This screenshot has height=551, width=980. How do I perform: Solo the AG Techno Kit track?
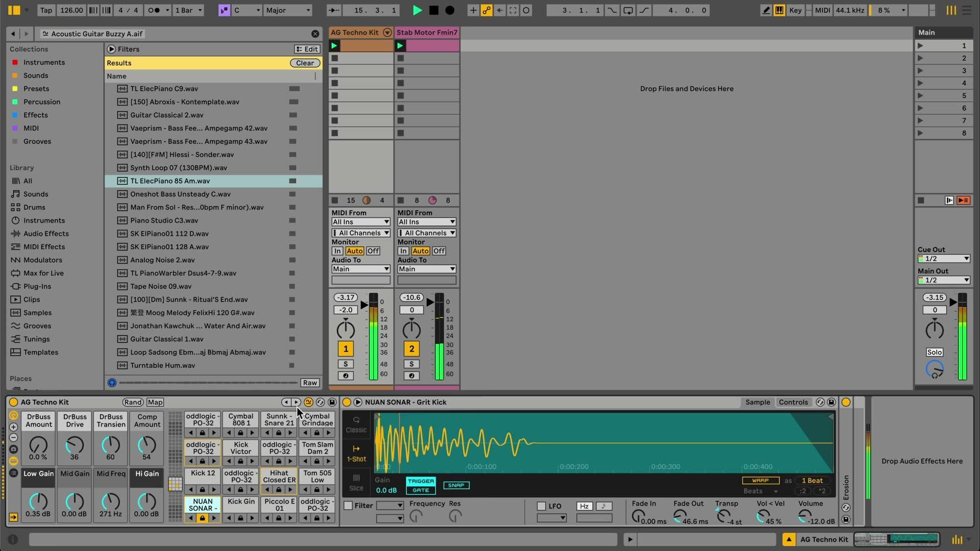(x=346, y=364)
